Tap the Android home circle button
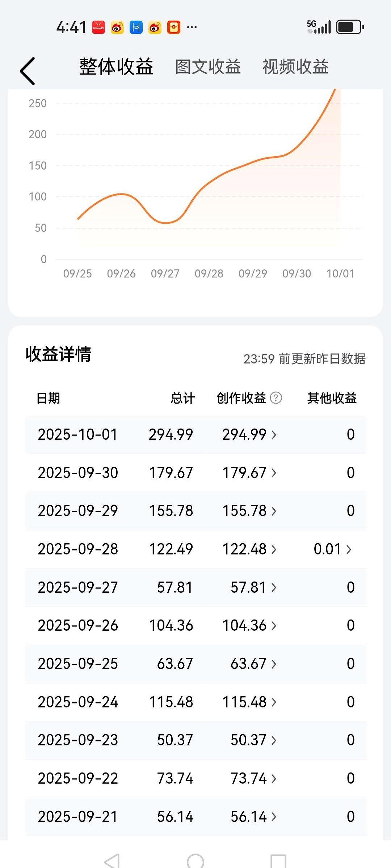391x868 pixels. point(195,861)
